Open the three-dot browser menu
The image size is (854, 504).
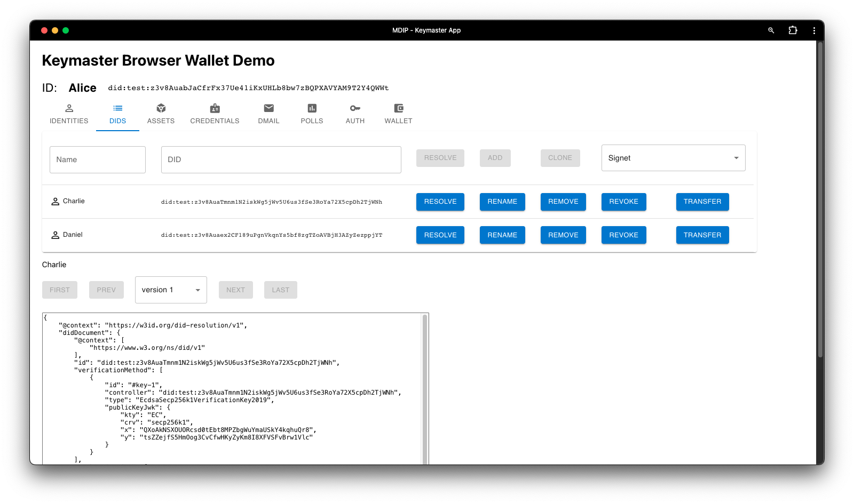coord(814,30)
